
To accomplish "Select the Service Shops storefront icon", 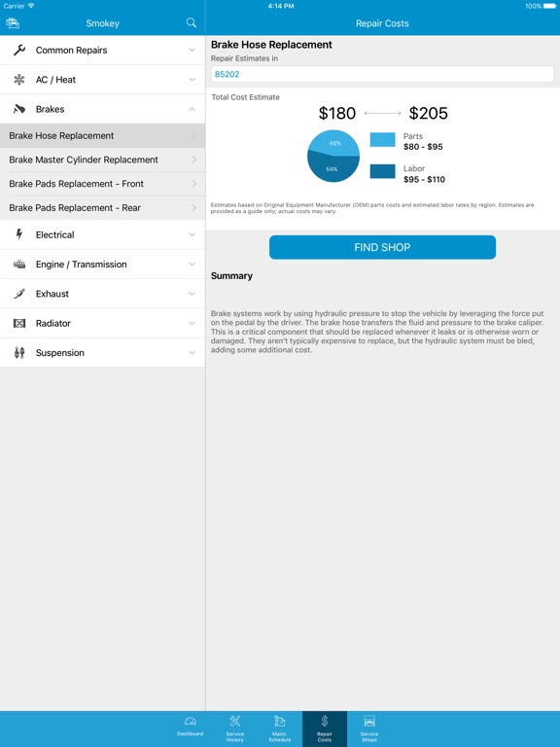I will pyautogui.click(x=369, y=721).
